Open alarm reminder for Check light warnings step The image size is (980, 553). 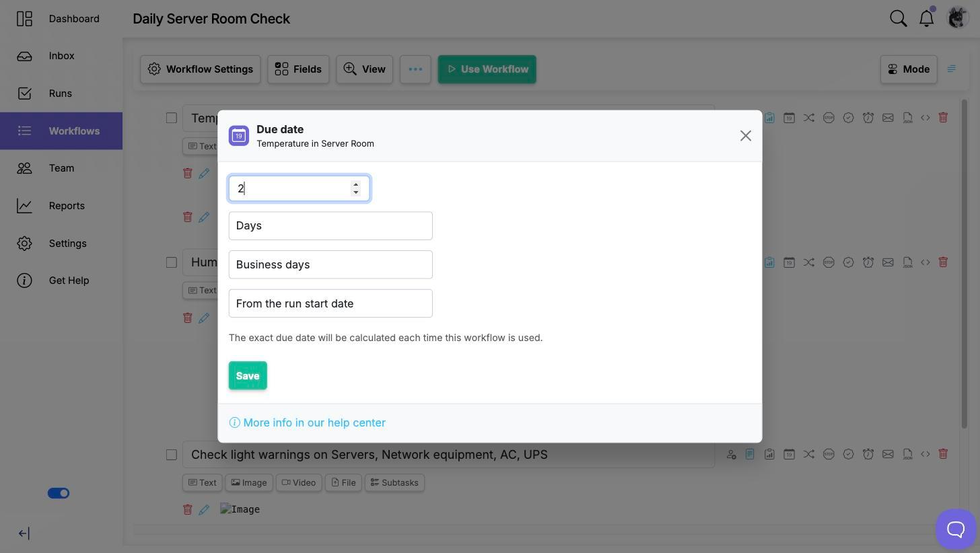[868, 454]
